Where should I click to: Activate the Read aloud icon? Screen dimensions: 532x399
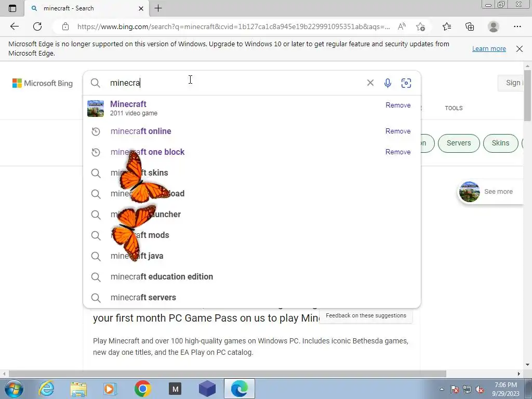402,26
